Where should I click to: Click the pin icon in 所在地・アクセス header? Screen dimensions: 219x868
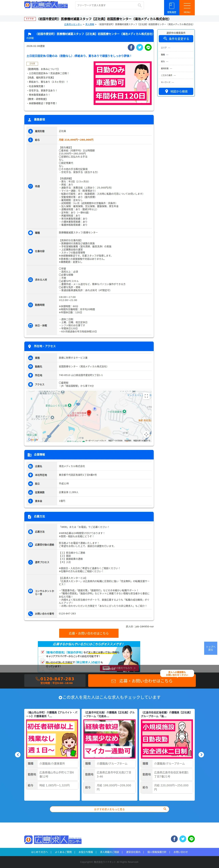[x=29, y=346]
